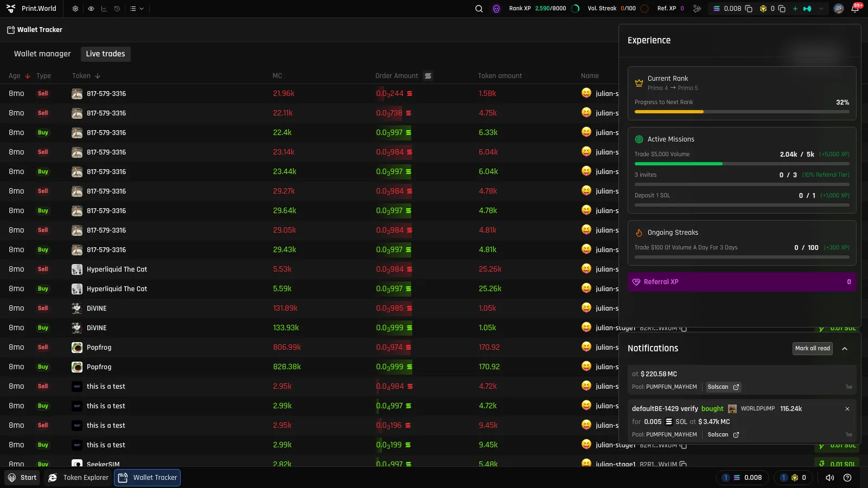Toggle Order Amount currency SOL icon in header
The image size is (868, 488).
click(x=428, y=76)
